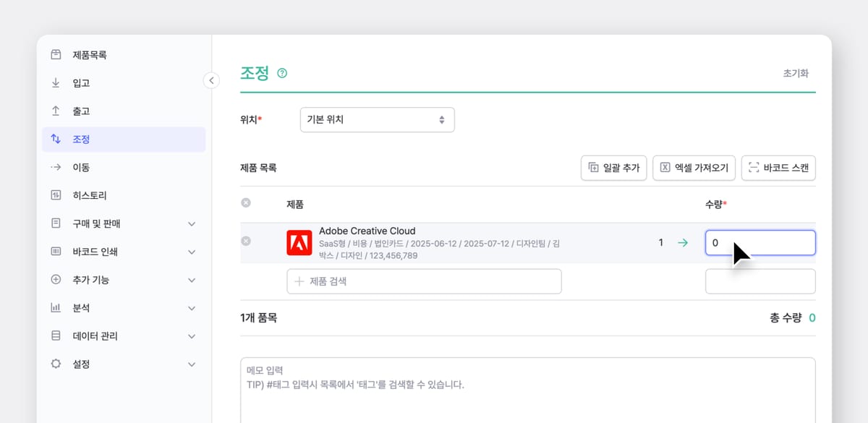Click the 입고 stock-in arrow icon
868x423 pixels.
[x=56, y=82]
